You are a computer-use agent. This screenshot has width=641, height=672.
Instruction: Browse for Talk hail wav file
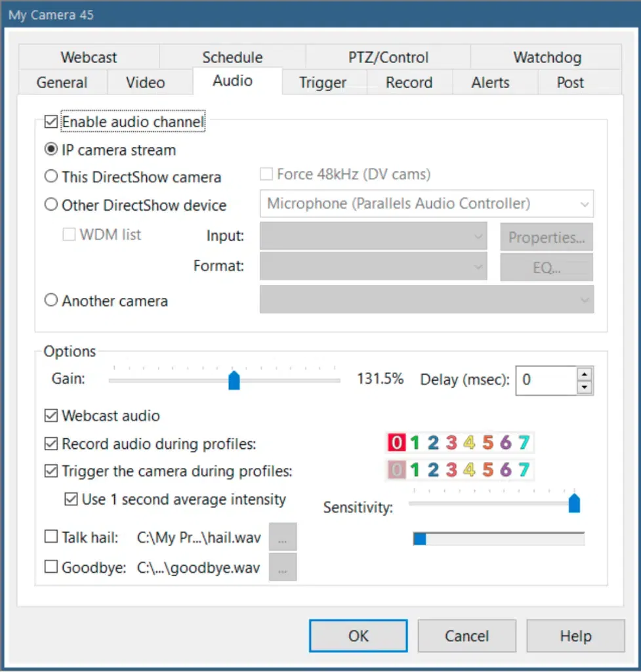(283, 537)
